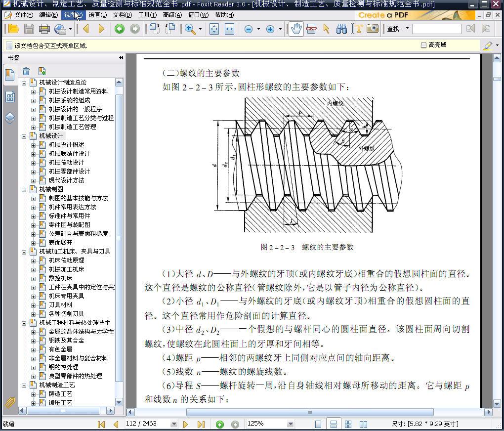Screen dimensions: 504x431
Task: Toggle the 高亮域 checkbox
Action: (423, 45)
